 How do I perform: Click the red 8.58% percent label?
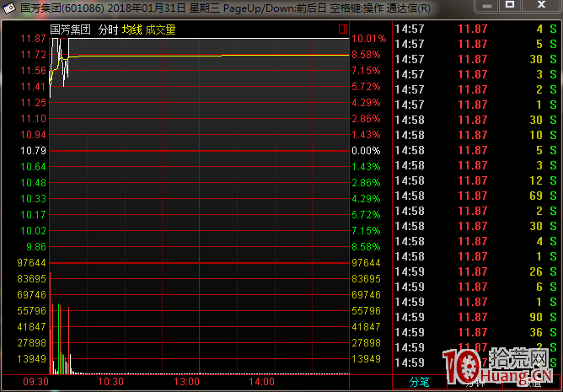tap(366, 55)
